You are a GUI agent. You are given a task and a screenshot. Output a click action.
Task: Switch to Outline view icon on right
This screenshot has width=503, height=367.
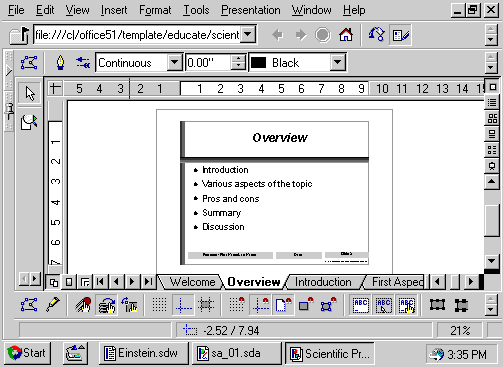pos(492,102)
